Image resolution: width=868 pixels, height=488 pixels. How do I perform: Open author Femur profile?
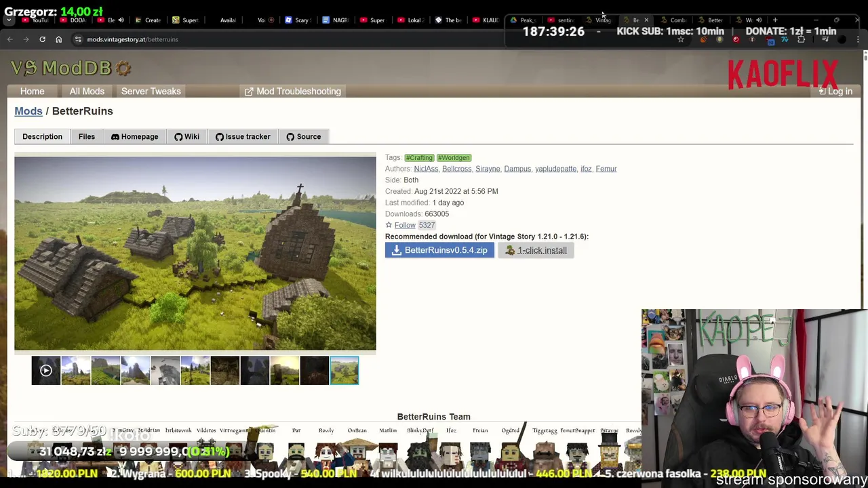coord(606,169)
